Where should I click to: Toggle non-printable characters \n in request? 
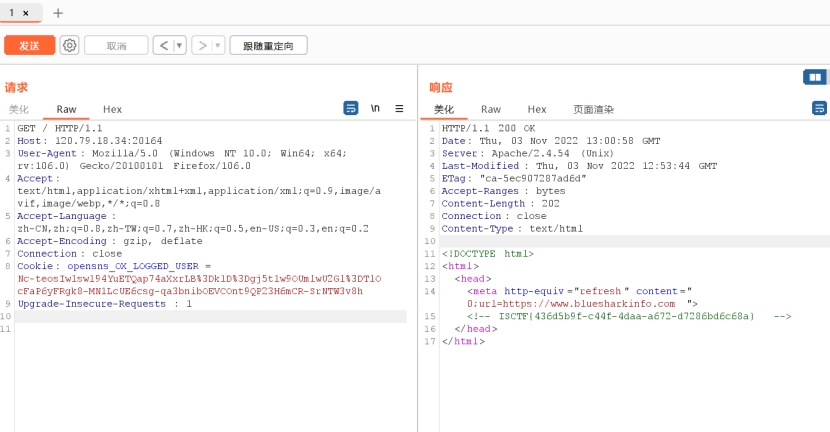(x=375, y=108)
